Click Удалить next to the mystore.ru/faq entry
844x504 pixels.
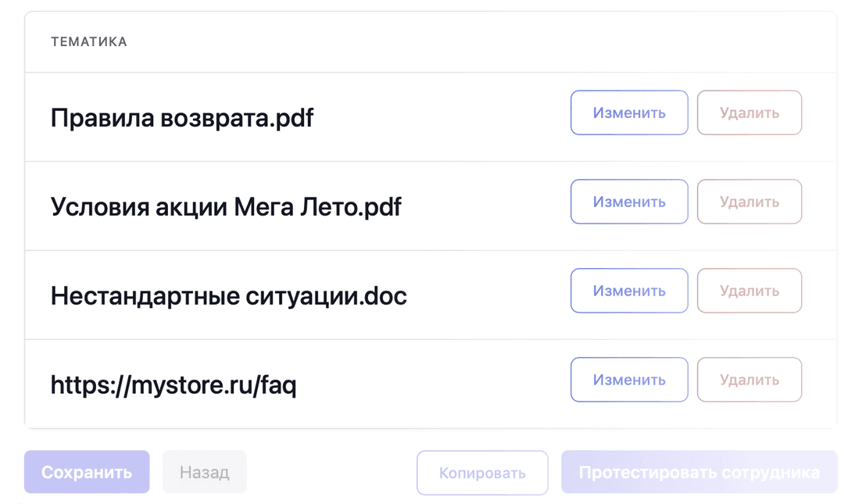tap(749, 379)
